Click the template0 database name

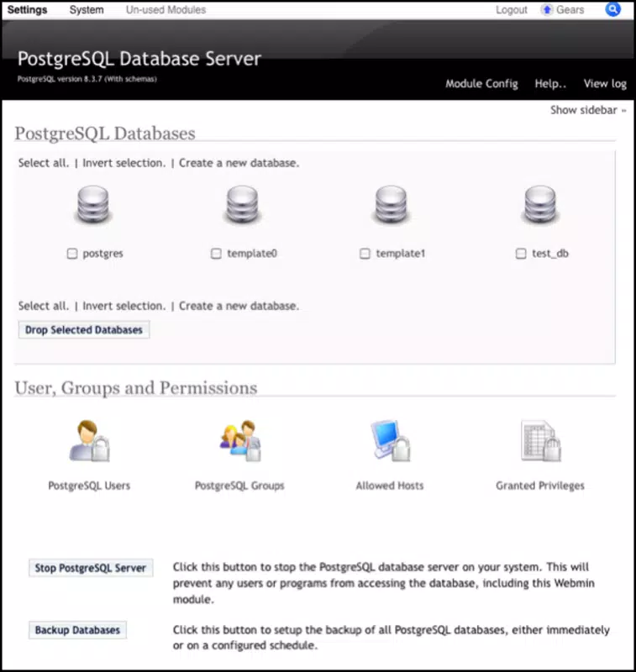(x=252, y=254)
